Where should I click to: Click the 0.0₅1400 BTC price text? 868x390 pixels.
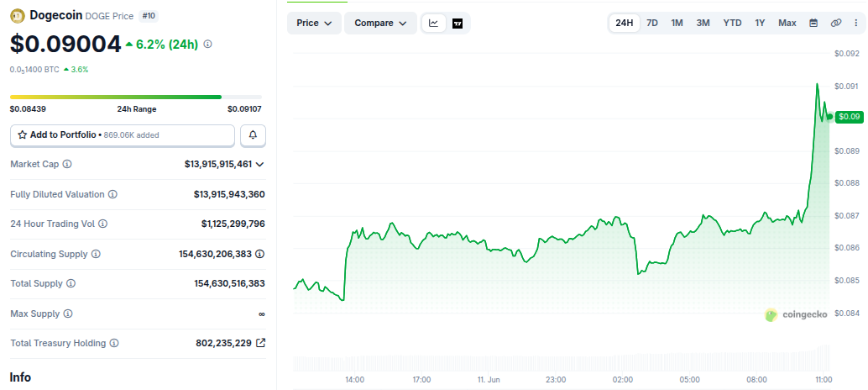[34, 70]
